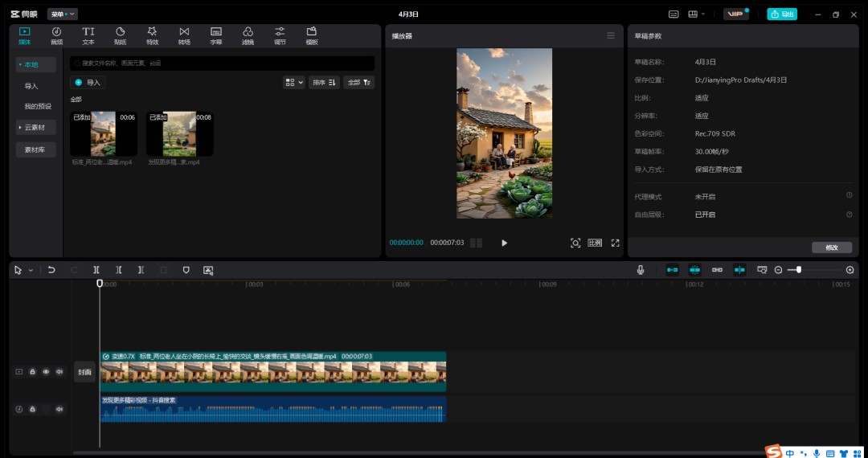The width and height of the screenshot is (868, 458).
Task: Click the timeline zoom slider handle
Action: (799, 270)
